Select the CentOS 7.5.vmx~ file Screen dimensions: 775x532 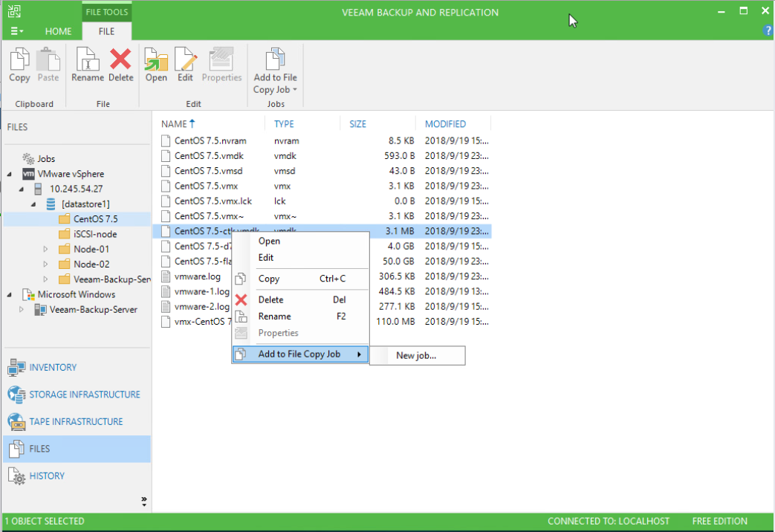point(209,216)
